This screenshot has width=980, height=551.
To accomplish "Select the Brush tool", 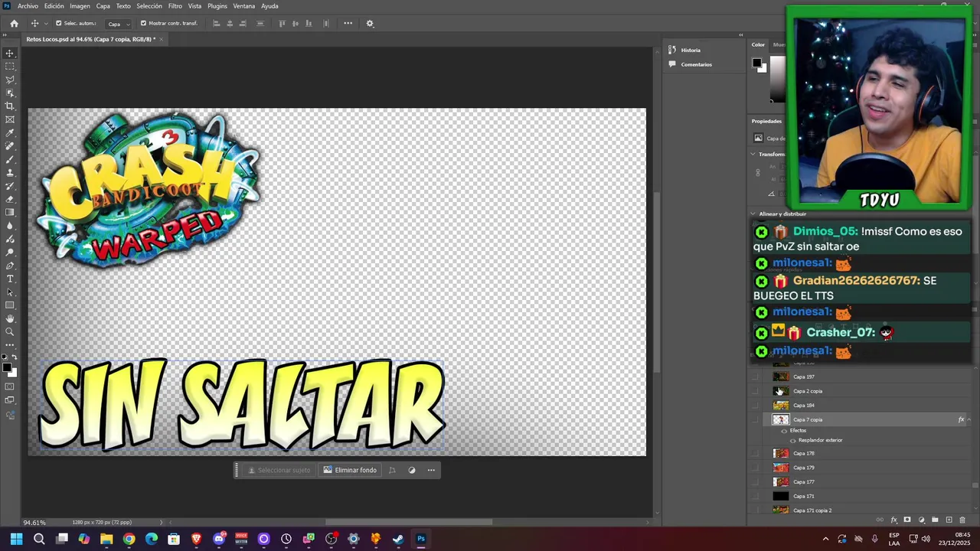I will click(10, 159).
